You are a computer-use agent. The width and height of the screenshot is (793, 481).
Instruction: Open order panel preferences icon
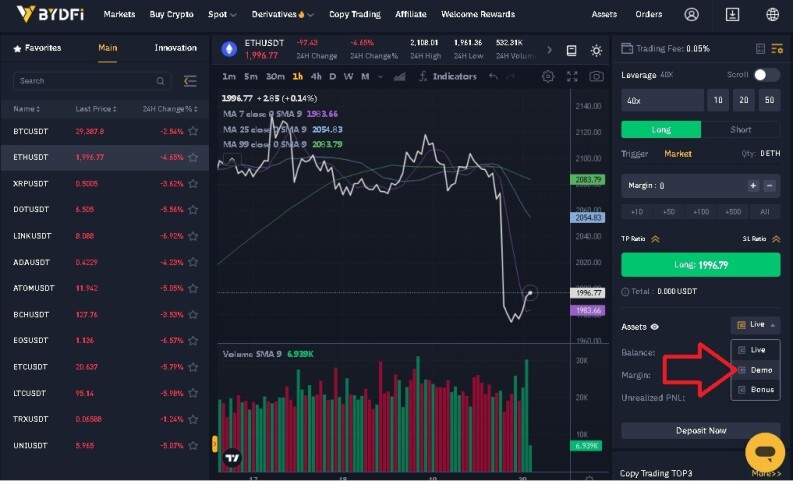[x=777, y=49]
